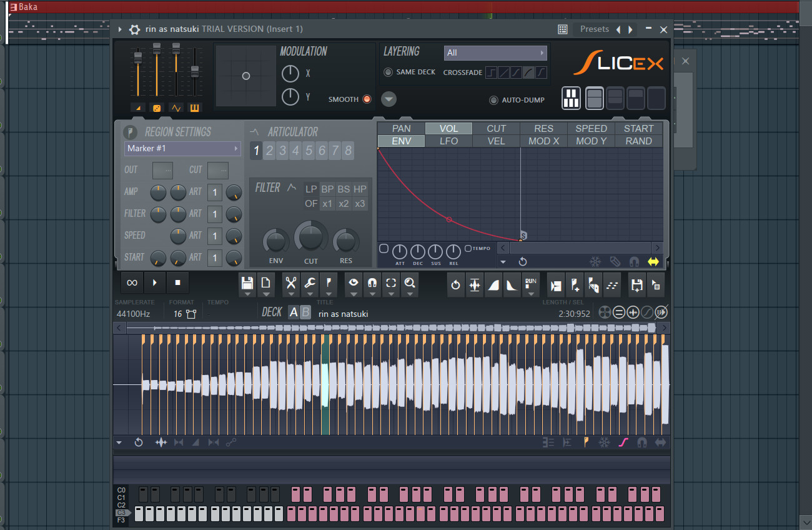Click the X/Y modulation pad
Screen dimensions: 812x530
tap(245, 76)
